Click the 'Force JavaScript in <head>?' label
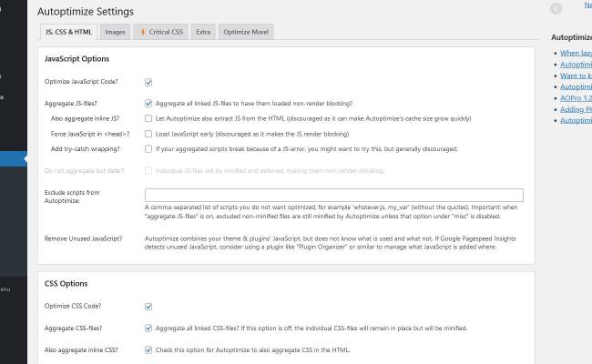592x364 pixels. tap(90, 134)
